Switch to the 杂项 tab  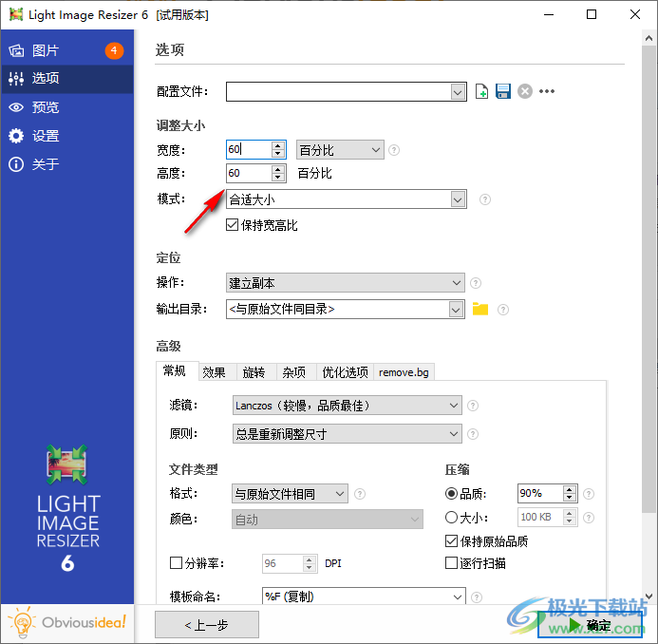click(x=294, y=372)
